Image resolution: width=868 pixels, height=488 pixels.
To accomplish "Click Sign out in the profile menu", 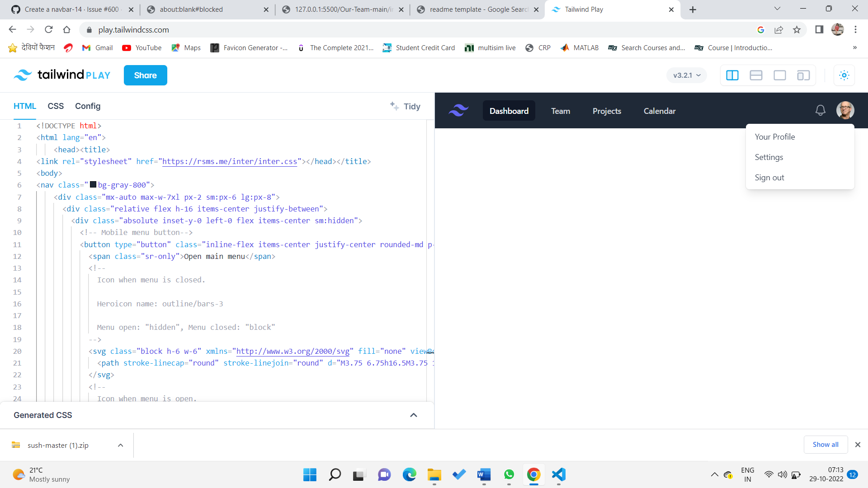I will pos(769,177).
